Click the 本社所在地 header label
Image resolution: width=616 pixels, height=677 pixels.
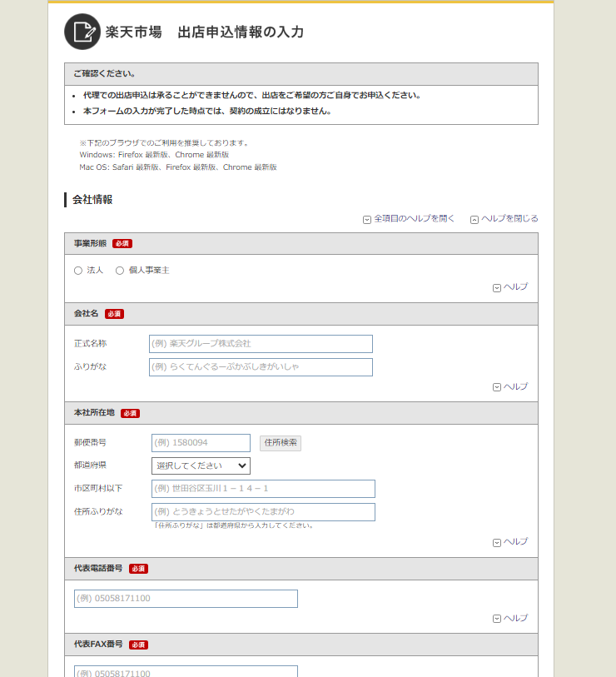click(x=94, y=413)
